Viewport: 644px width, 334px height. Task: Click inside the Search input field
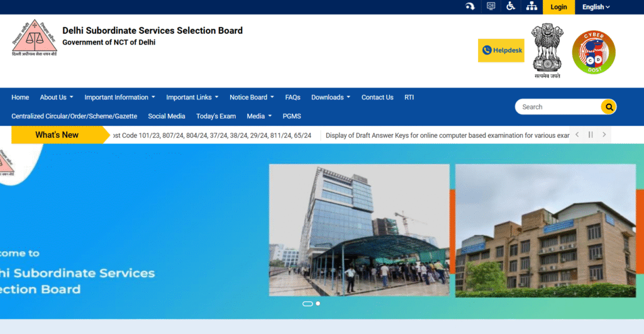pyautogui.click(x=558, y=107)
